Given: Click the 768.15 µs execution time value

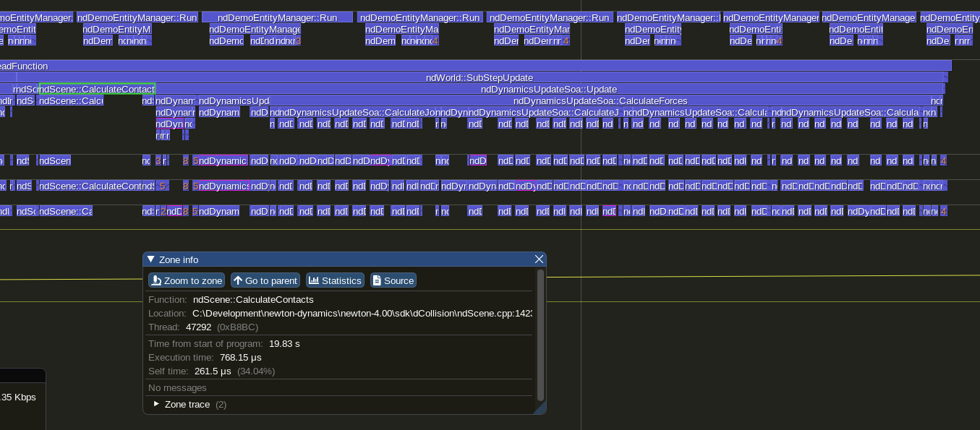Looking at the screenshot, I should [240, 357].
